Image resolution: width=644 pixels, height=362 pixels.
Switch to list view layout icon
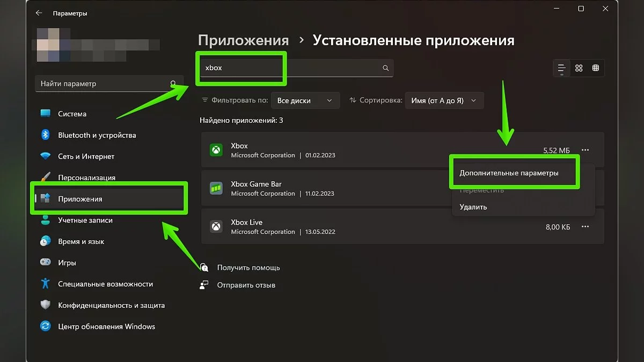tap(561, 68)
